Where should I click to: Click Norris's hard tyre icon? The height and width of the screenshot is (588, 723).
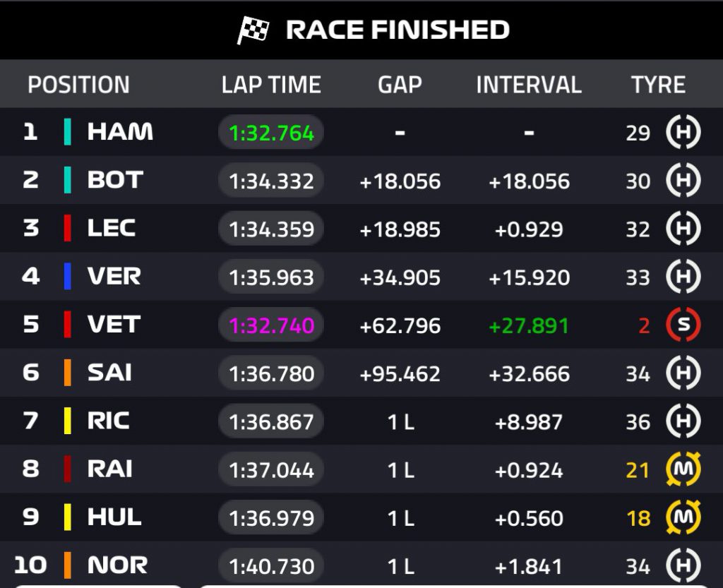click(x=683, y=565)
